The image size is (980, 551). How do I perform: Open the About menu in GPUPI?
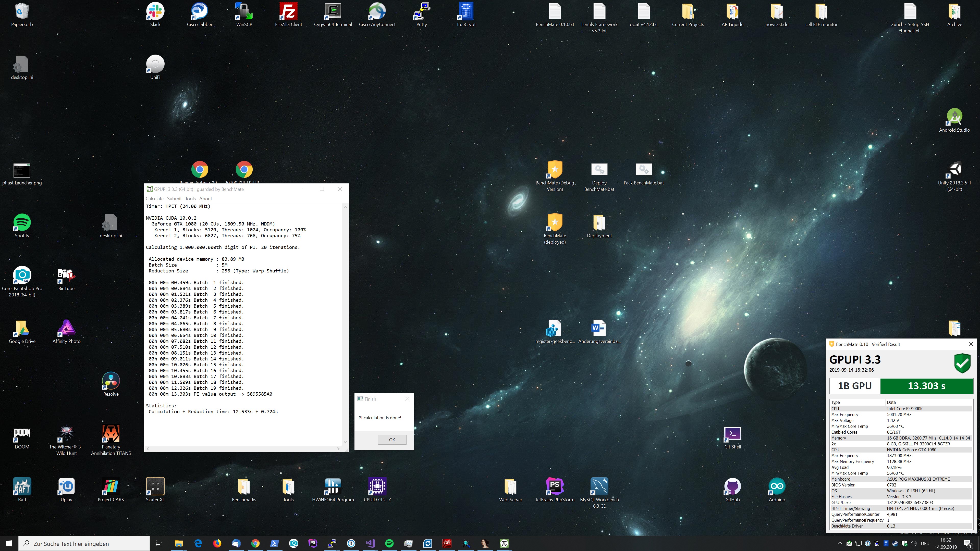205,198
